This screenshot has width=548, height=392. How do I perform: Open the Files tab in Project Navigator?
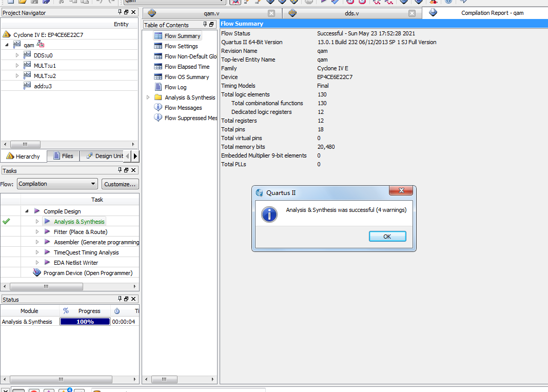coord(63,156)
